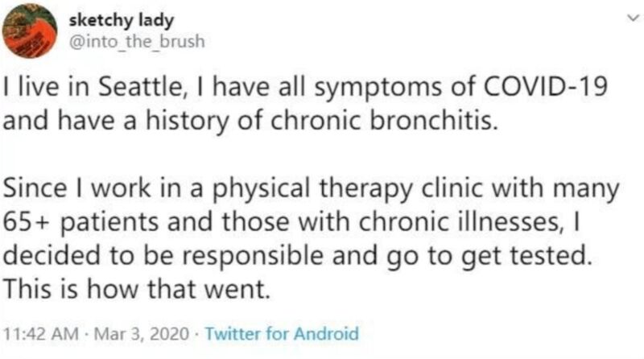Open the 11:42 AM timestamp

point(41,333)
